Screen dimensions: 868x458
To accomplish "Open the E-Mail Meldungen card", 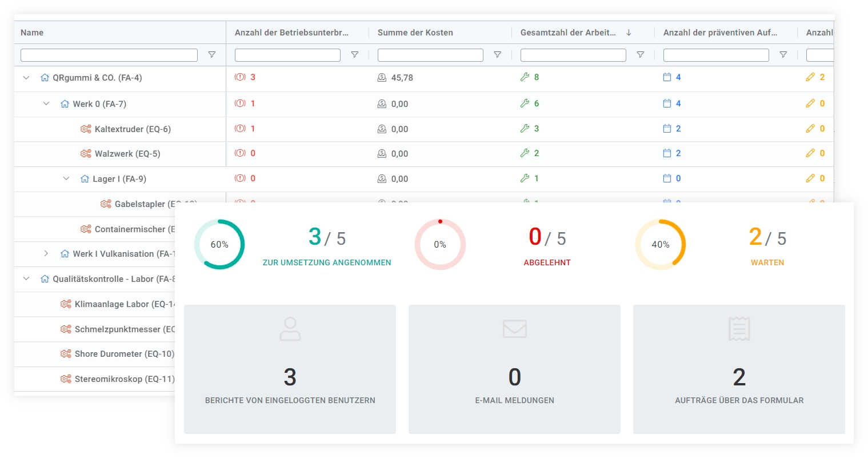I will click(514, 369).
